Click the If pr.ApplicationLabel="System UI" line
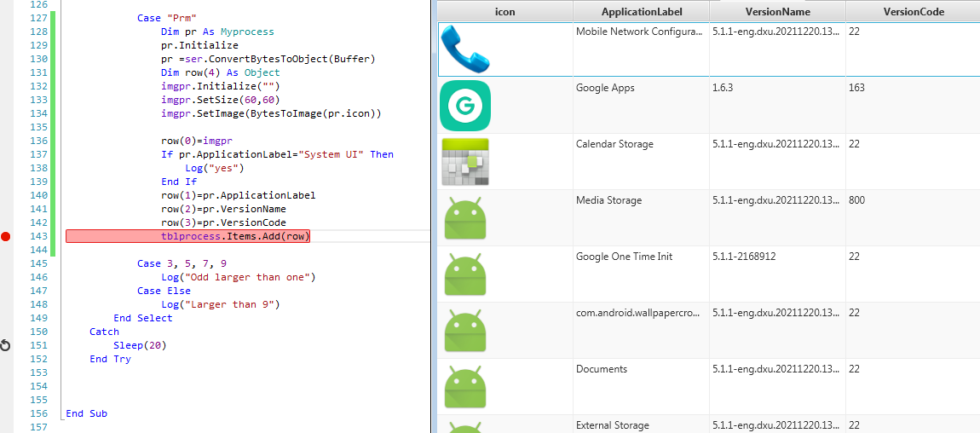 (x=278, y=154)
